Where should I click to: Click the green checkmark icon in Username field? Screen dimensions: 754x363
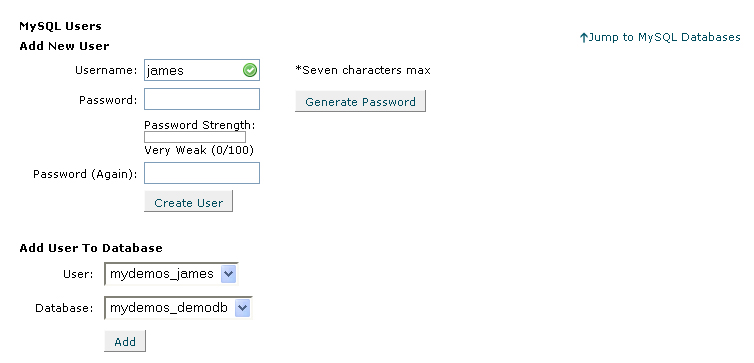250,71
